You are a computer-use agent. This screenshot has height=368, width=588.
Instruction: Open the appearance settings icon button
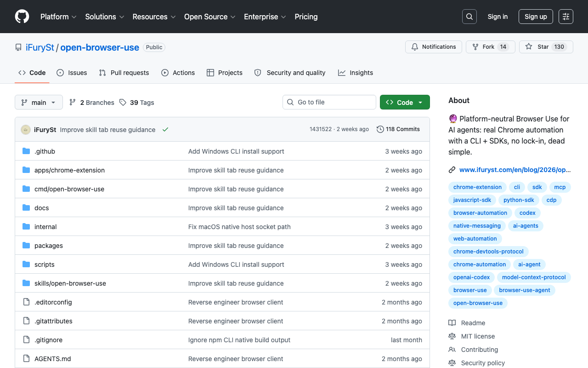pyautogui.click(x=566, y=17)
